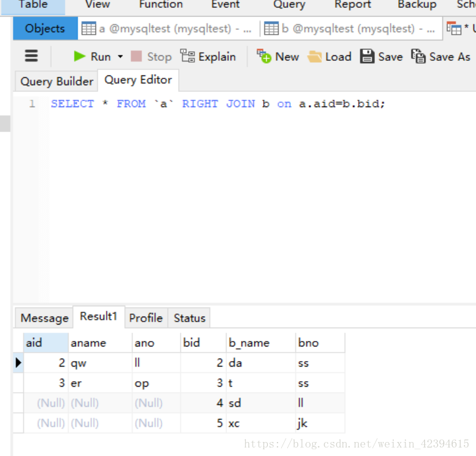This screenshot has height=456, width=476.
Task: Click the hamburger menu icon
Action: click(x=31, y=56)
